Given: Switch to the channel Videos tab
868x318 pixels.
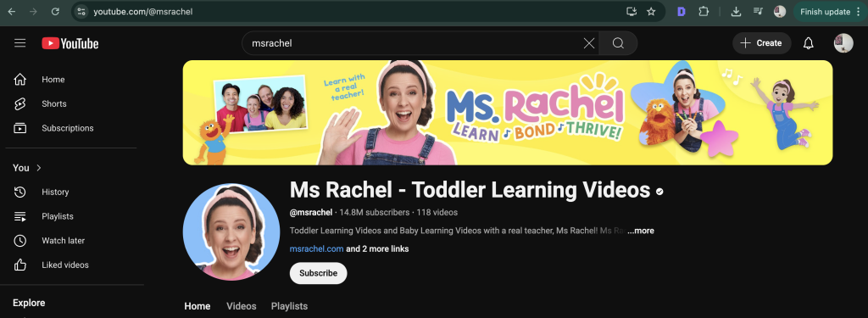Looking at the screenshot, I should tap(242, 306).
